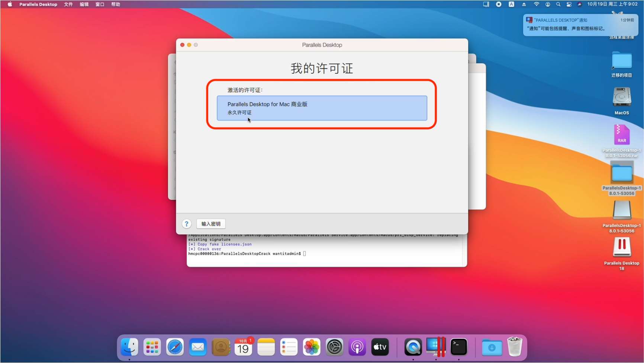Select the Parallels Desktop for Mac 商业版 license

tap(322, 108)
